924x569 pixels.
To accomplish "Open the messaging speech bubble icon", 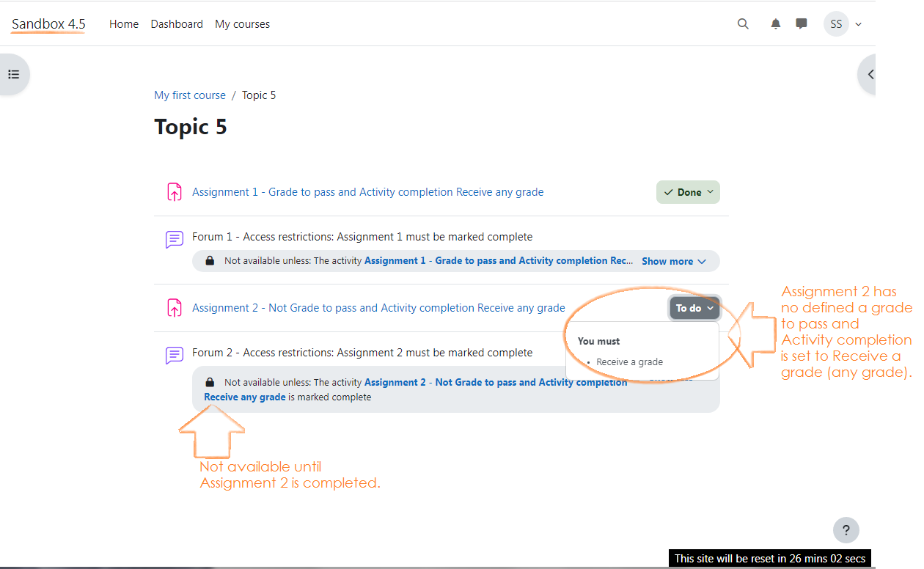I will coord(802,24).
